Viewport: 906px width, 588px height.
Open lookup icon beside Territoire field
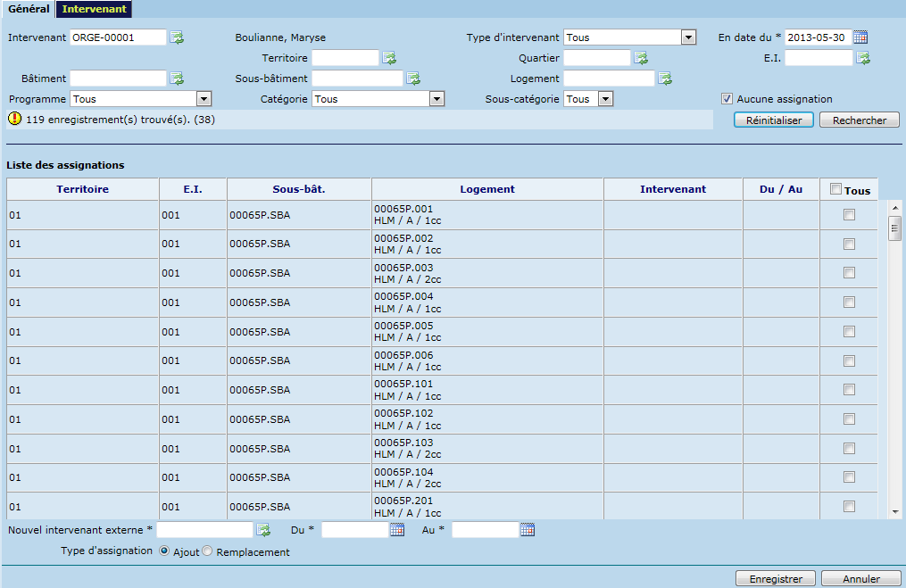pos(389,58)
